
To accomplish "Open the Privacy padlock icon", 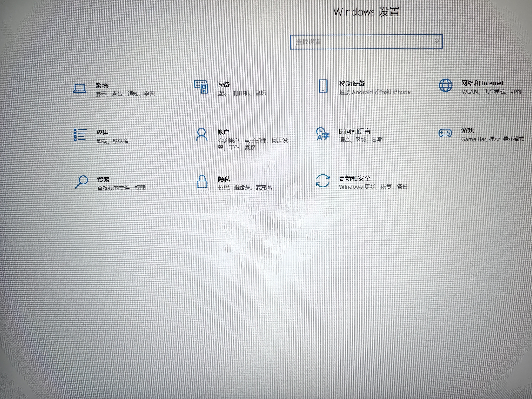I will click(202, 181).
